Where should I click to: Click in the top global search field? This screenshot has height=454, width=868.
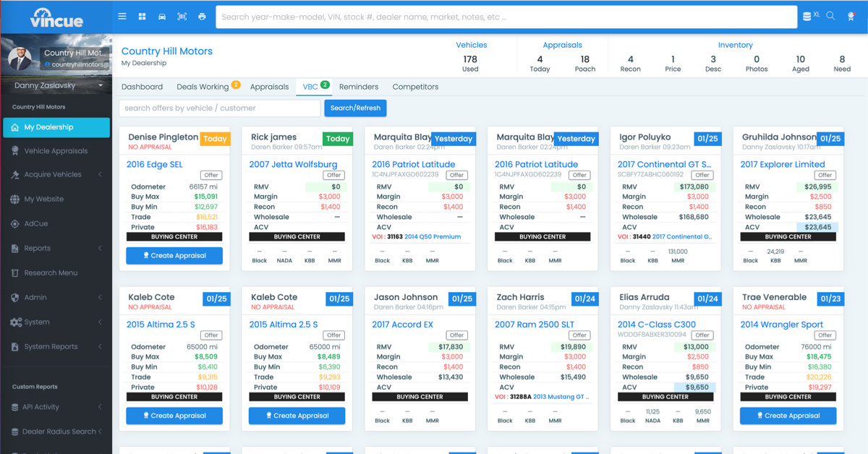pos(506,17)
